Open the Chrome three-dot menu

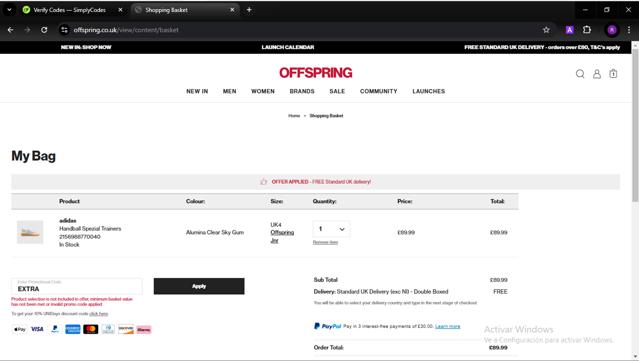[629, 30]
